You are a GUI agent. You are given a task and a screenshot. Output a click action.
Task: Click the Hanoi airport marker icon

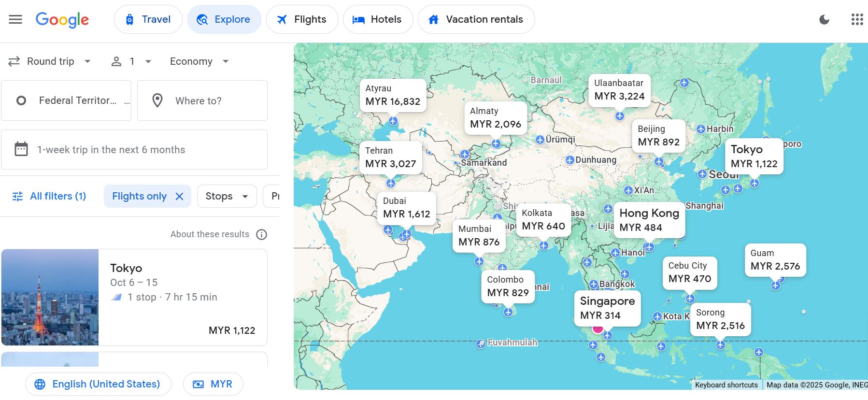pyautogui.click(x=615, y=253)
